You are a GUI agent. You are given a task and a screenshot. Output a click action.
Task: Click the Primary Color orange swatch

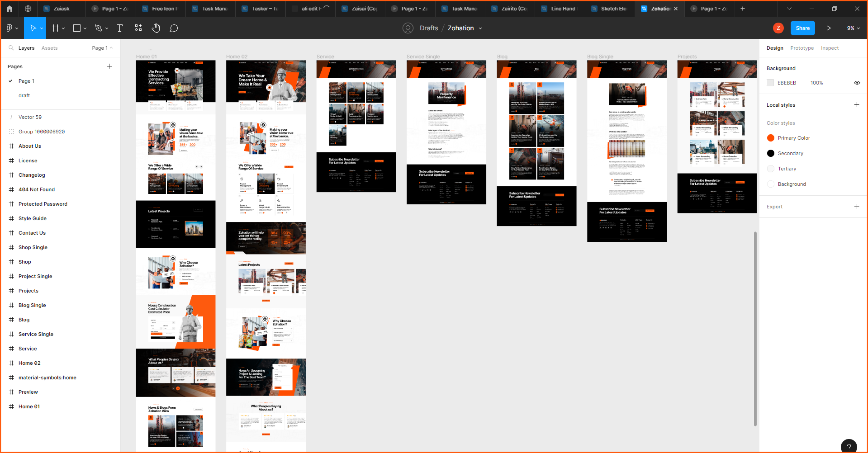[x=770, y=138]
